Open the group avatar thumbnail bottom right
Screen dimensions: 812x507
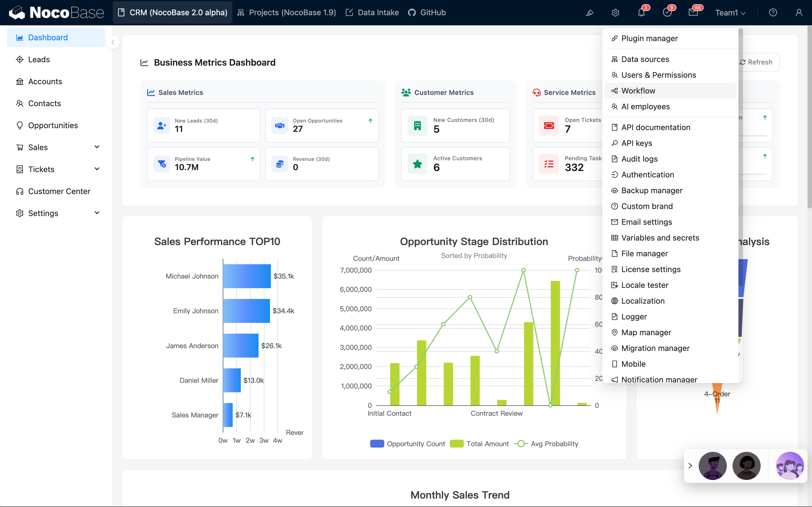click(x=790, y=466)
